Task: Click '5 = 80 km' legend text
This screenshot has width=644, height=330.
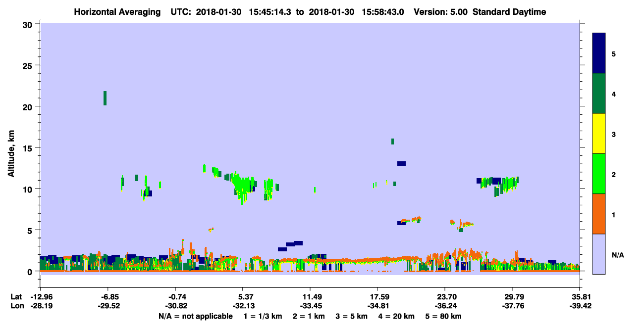Action: coord(444,316)
